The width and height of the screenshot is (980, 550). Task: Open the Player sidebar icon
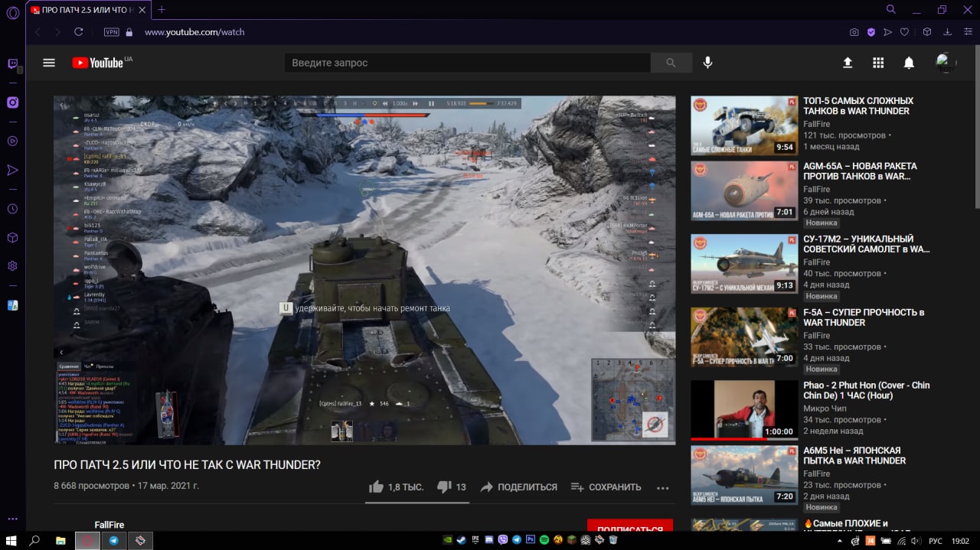12,141
